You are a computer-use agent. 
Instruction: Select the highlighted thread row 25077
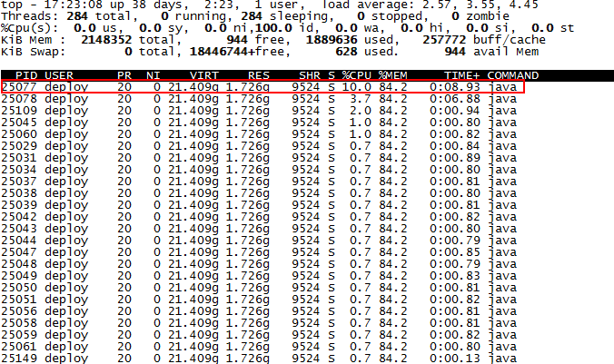coord(262,87)
